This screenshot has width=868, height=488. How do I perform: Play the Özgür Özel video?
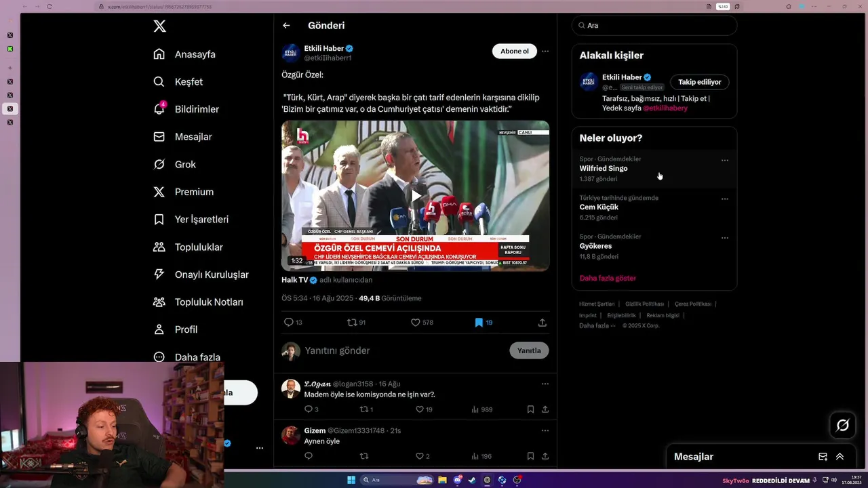pos(416,196)
